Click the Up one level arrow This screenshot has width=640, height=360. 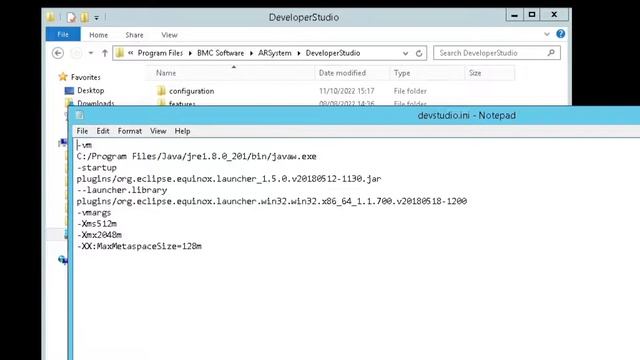(104, 53)
